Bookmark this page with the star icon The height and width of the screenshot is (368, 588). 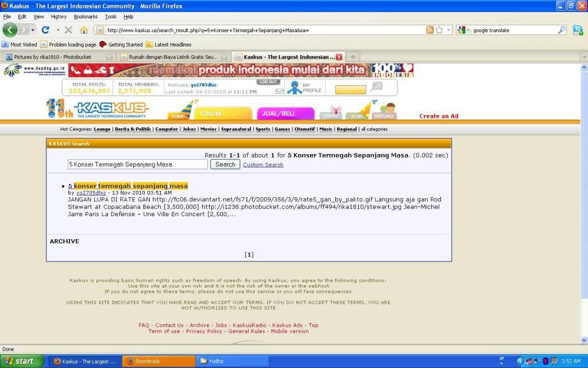pos(439,30)
